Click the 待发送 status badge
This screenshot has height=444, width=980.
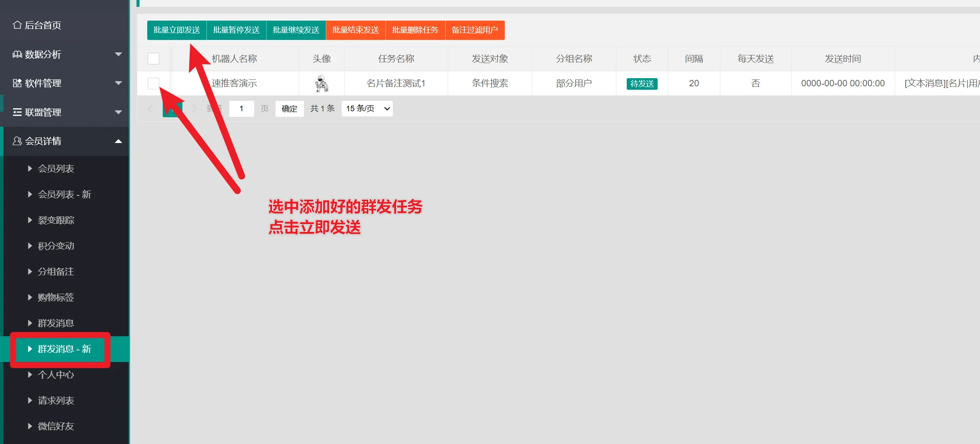(x=642, y=84)
